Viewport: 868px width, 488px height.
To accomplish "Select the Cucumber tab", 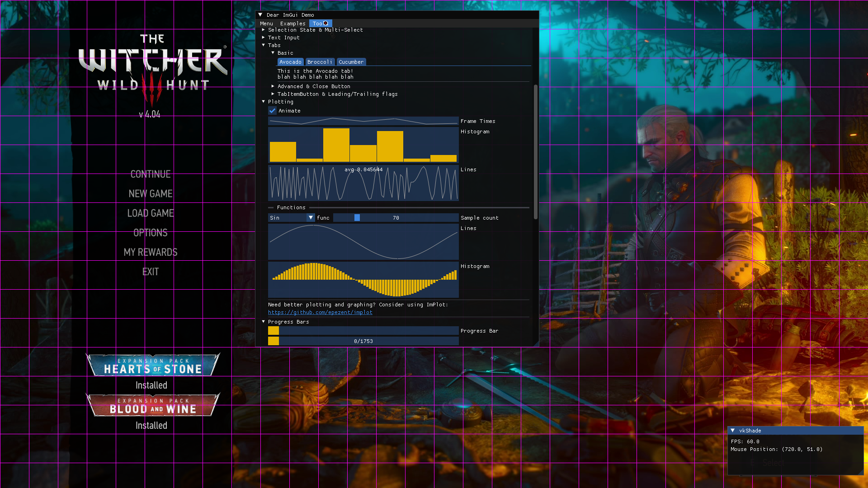I will tap(351, 62).
